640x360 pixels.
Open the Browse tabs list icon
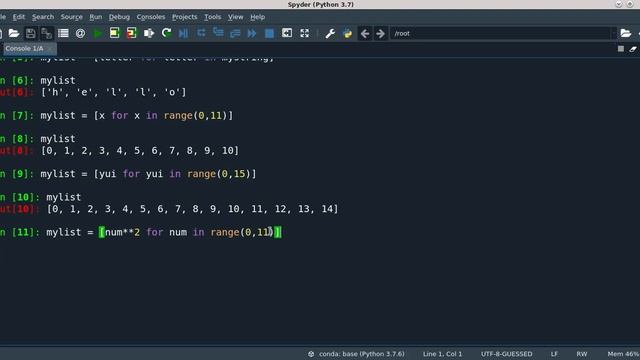(63, 33)
